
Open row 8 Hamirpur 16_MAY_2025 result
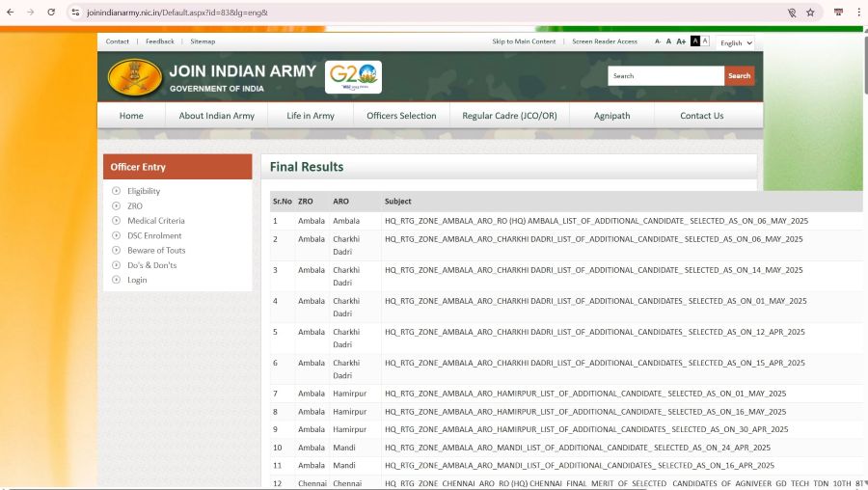(585, 412)
